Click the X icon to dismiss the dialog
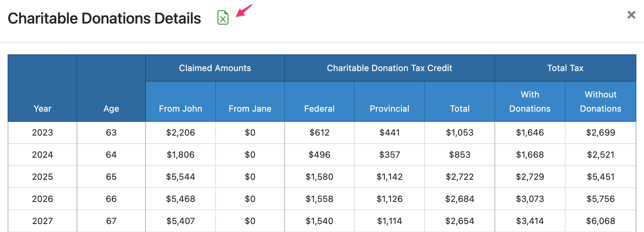644x232 pixels. coord(631,15)
